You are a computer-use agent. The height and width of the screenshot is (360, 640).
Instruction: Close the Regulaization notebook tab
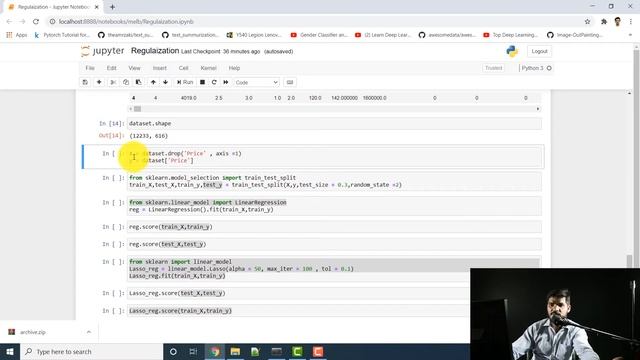pyautogui.click(x=97, y=7)
